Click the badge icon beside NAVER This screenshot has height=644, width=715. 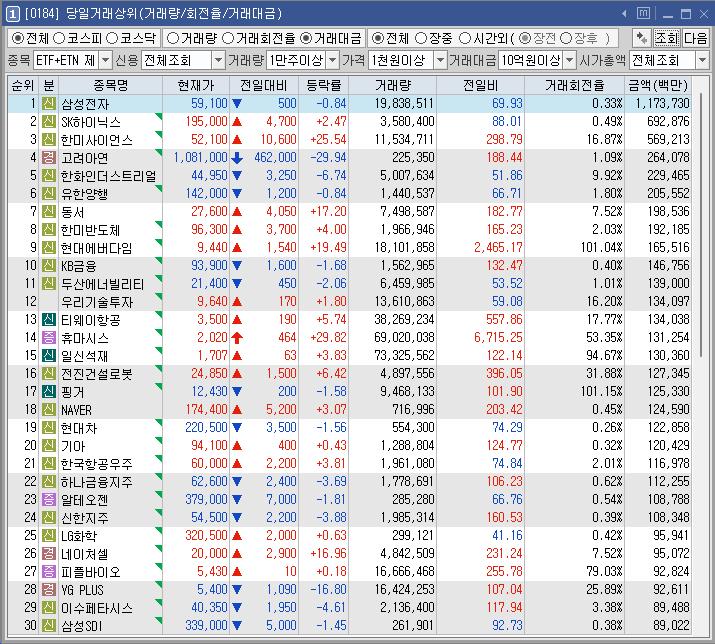coord(49,410)
